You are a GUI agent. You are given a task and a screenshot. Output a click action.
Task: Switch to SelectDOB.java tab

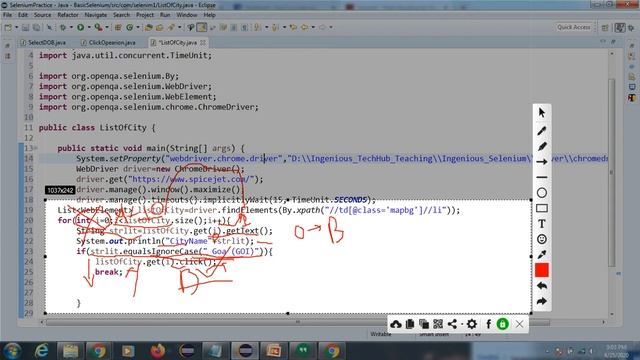tap(43, 42)
